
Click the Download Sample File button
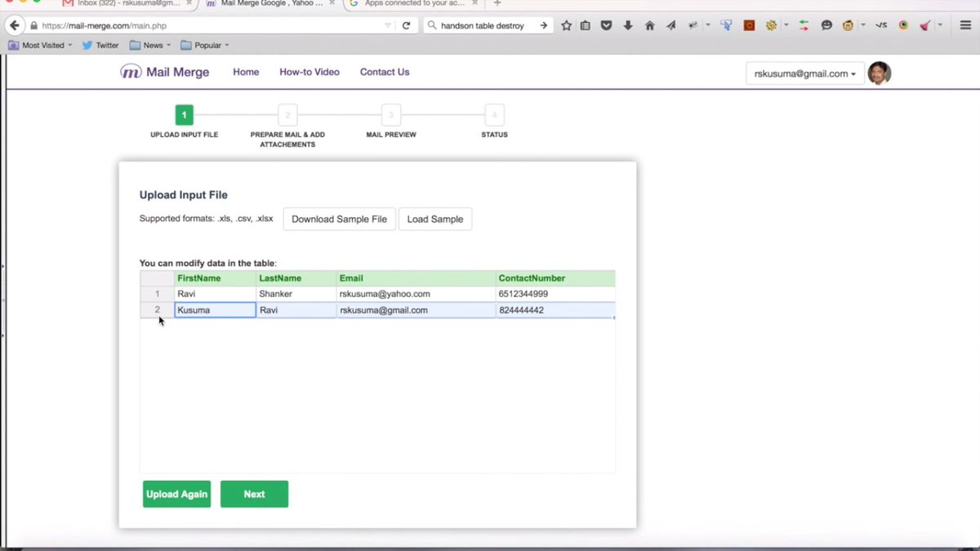tap(339, 219)
